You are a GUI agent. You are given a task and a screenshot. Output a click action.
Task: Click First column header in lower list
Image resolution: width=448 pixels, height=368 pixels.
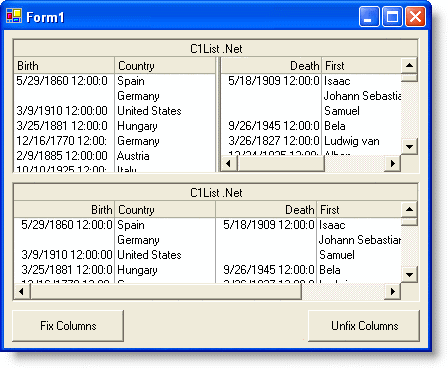[359, 209]
